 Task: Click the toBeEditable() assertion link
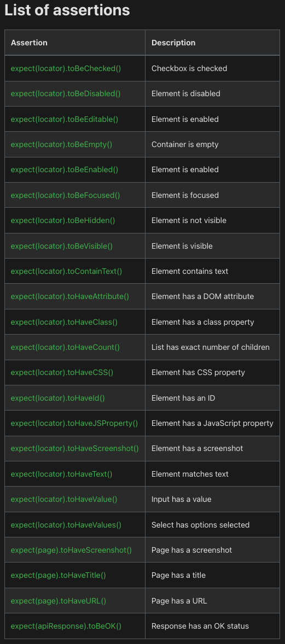coord(65,119)
